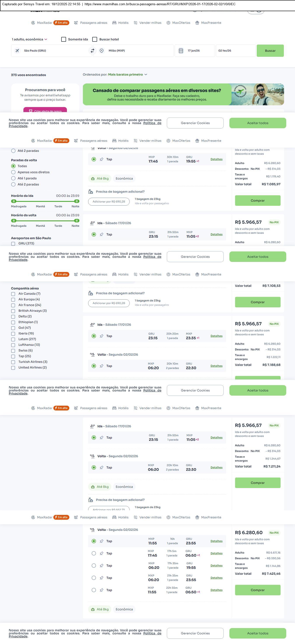Click the MaxRadar radar icon in top navigation
This screenshot has width=295, height=644.
coord(33,23)
